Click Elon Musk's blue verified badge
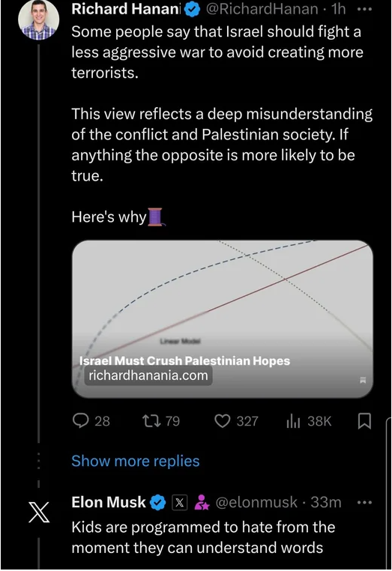This screenshot has height=571, width=392. tap(158, 503)
